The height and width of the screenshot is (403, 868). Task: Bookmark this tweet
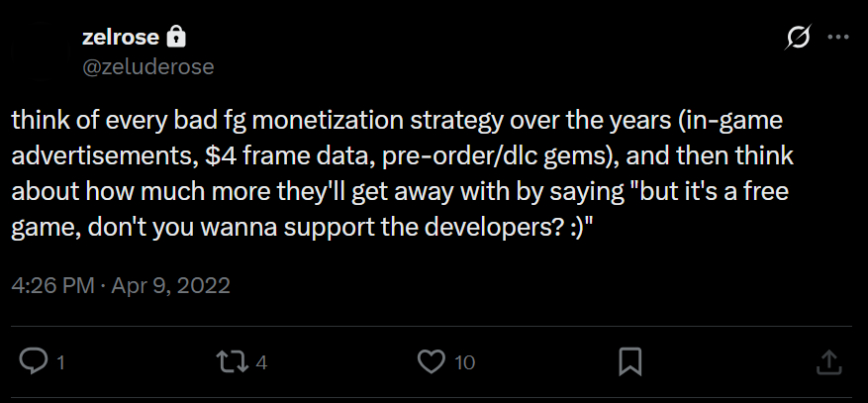tap(629, 362)
